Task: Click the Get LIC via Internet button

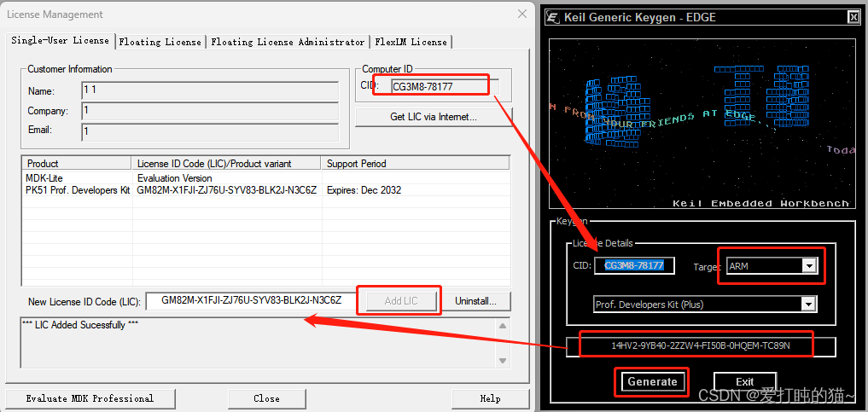Action: click(x=434, y=117)
